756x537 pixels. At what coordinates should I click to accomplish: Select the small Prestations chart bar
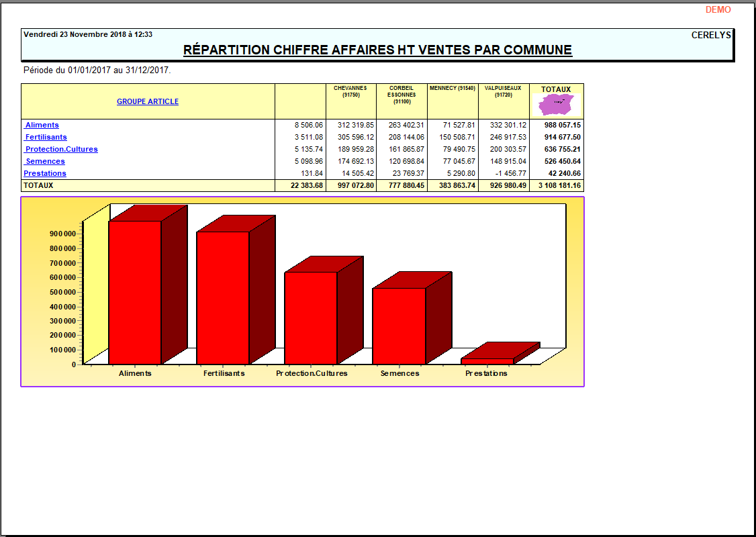point(487,361)
